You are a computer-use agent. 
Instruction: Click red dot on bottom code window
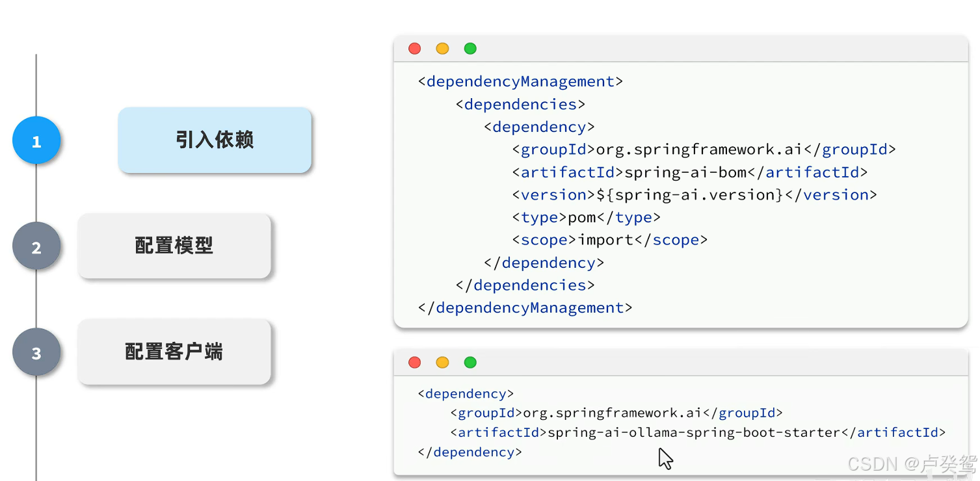click(414, 362)
